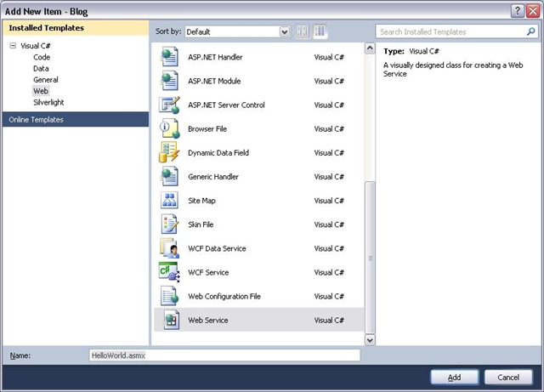Click the Cancel button

[508, 377]
